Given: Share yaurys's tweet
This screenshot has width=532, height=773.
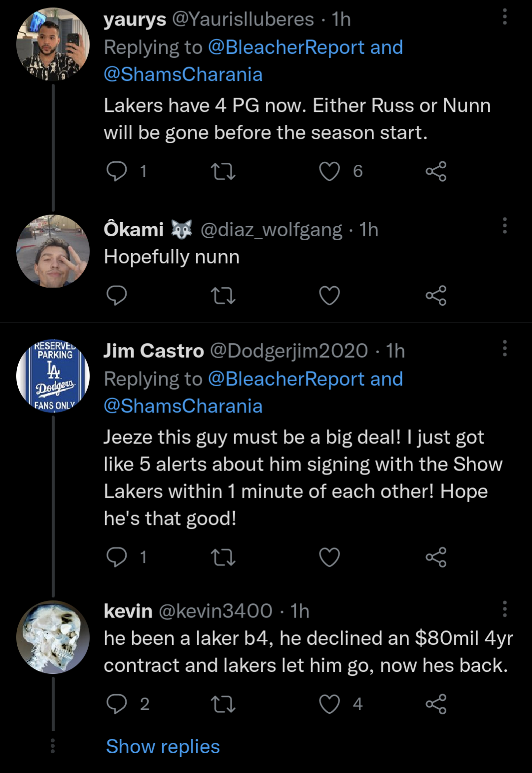Looking at the screenshot, I should (x=436, y=171).
